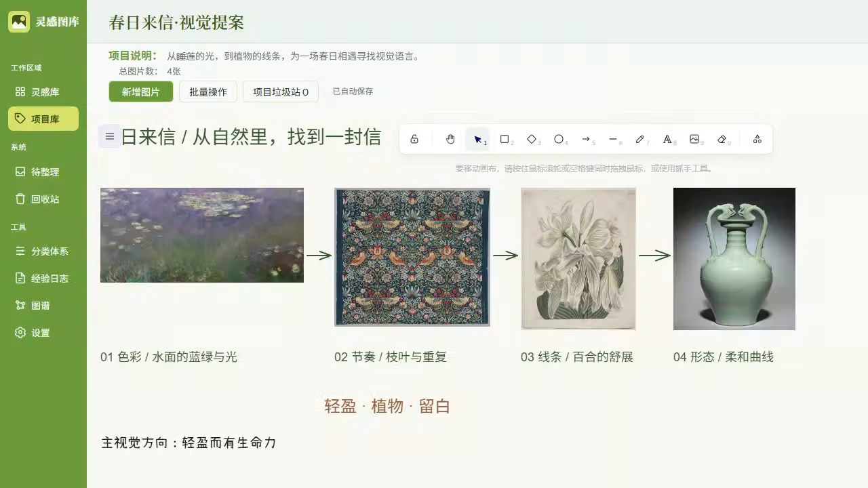Open 设置 settings
The width and height of the screenshot is (868, 488).
pos(43,333)
